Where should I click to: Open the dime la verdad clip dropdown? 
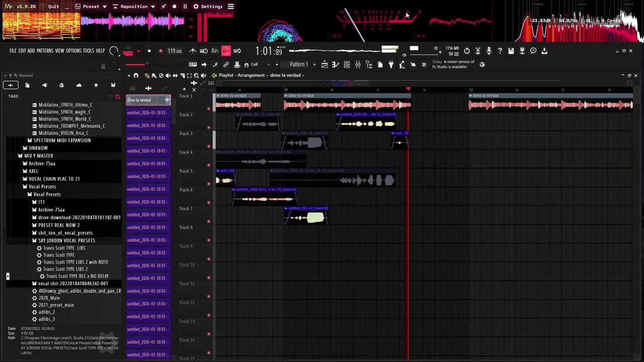click(287, 75)
